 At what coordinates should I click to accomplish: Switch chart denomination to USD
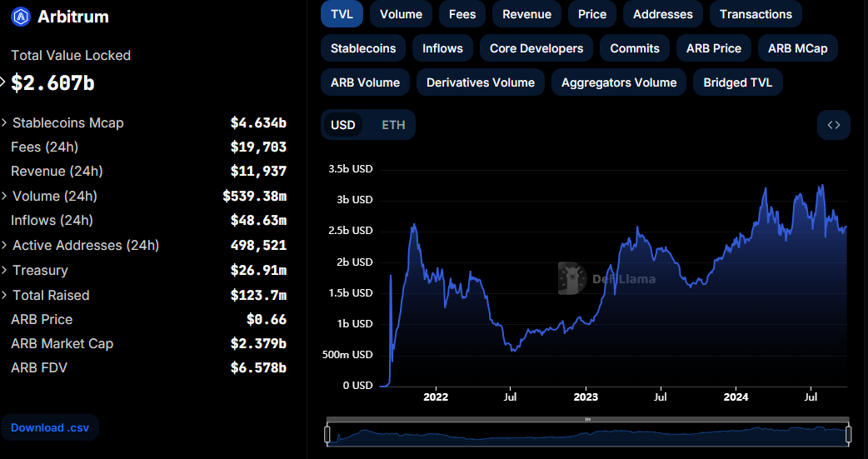pos(342,125)
